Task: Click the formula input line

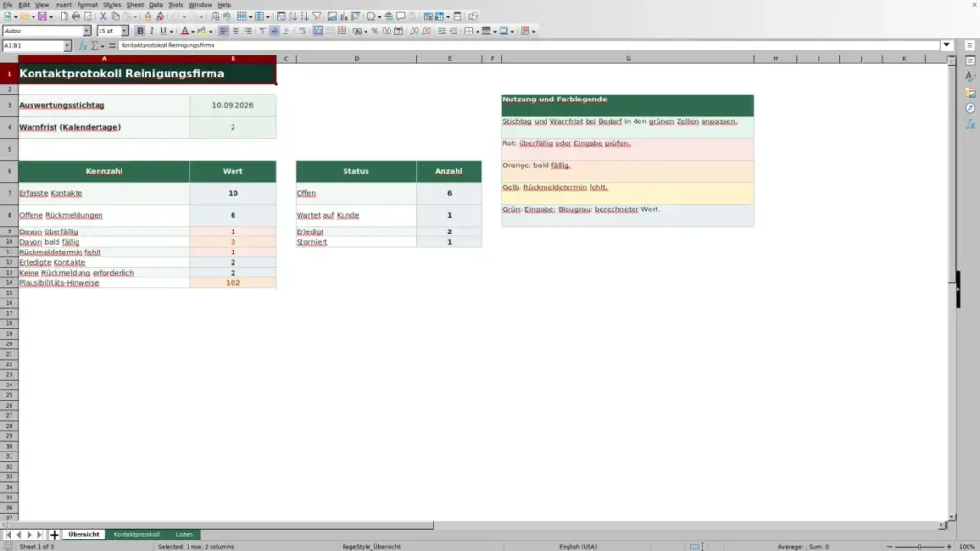Action: click(528, 46)
